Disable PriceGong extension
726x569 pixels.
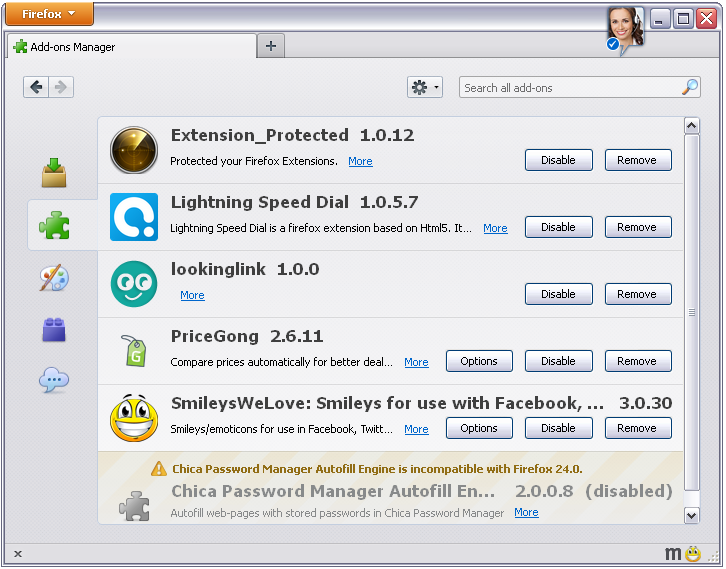[x=558, y=361]
